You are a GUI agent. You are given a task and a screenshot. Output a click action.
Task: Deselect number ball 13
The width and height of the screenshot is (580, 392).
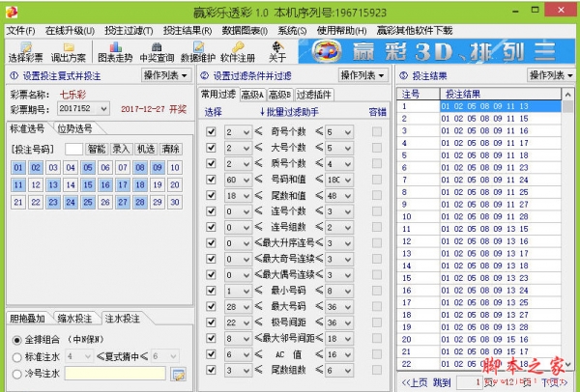point(53,184)
